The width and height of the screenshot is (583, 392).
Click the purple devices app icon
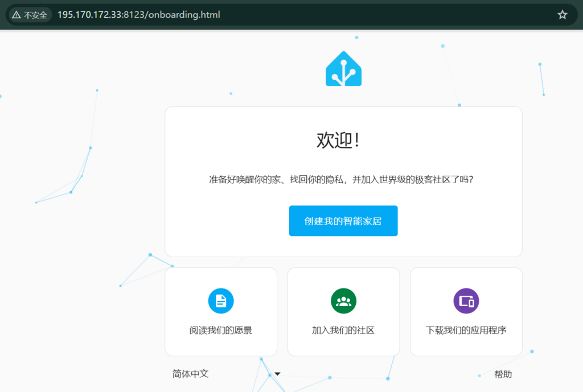[466, 300]
